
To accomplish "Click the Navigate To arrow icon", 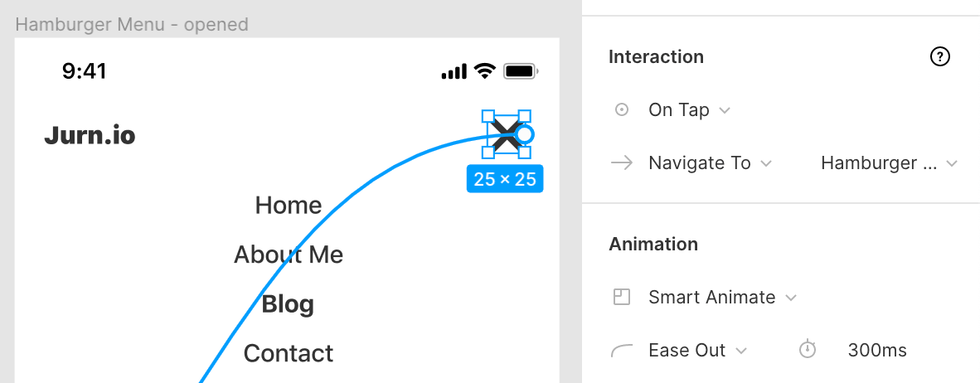I will point(622,163).
